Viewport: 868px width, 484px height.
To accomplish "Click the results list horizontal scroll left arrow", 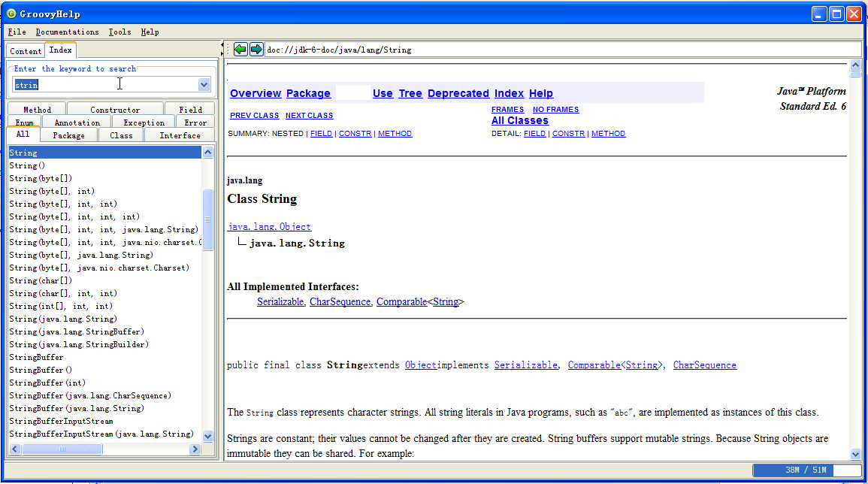I will [15, 449].
